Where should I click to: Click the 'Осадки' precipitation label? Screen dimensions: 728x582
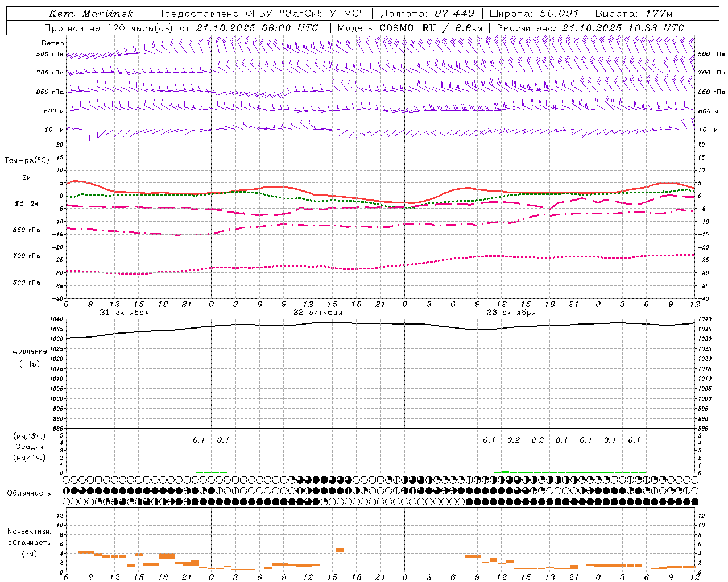[x=30, y=447]
